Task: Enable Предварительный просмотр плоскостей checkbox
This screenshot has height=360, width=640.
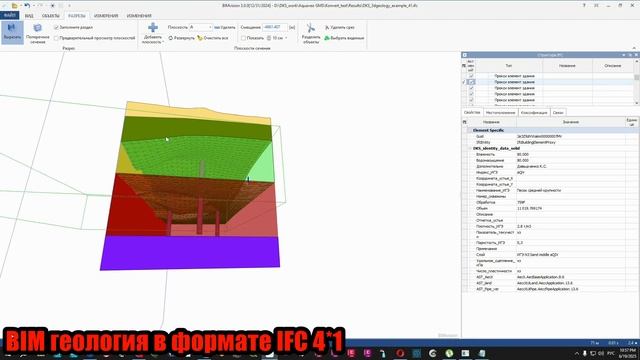Action: click(x=56, y=38)
